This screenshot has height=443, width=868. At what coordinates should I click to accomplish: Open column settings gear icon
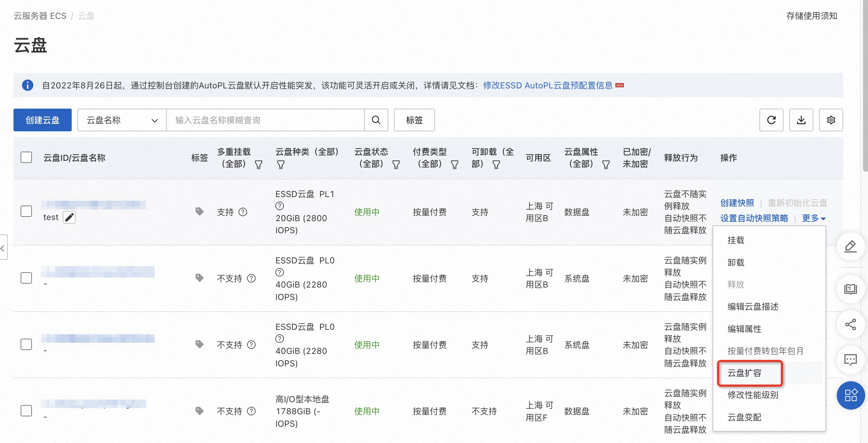pos(831,120)
